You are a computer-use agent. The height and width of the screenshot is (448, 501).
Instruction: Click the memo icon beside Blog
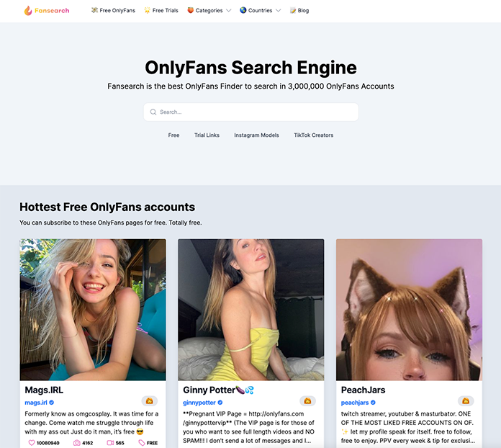click(293, 11)
